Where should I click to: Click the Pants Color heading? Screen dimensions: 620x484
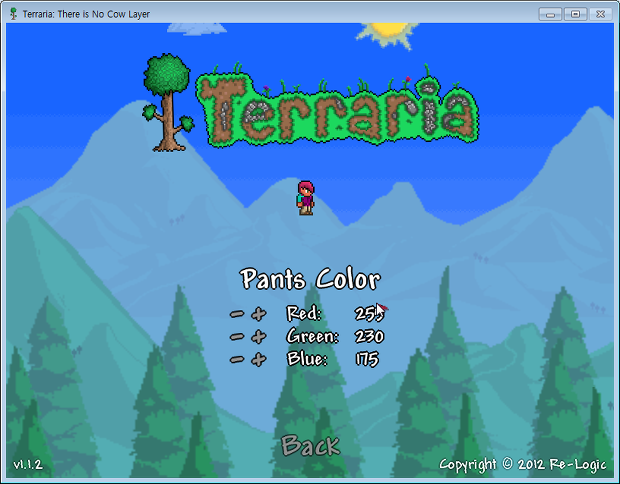coord(310,279)
